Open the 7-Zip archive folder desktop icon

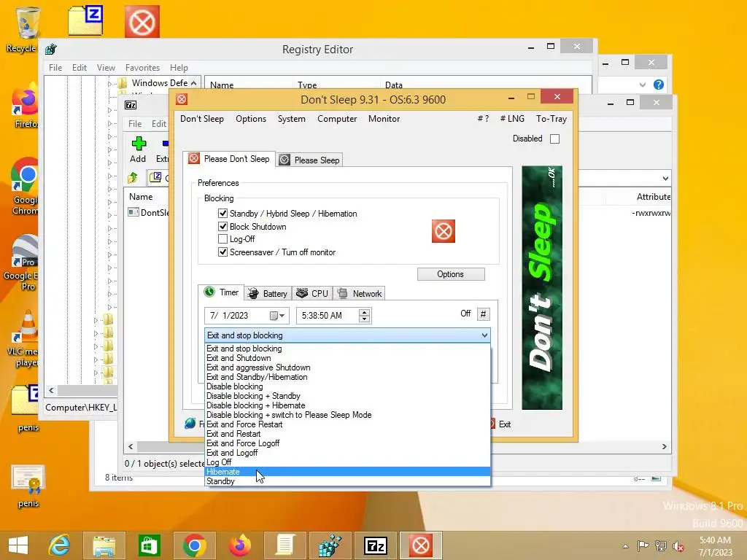tap(85, 20)
